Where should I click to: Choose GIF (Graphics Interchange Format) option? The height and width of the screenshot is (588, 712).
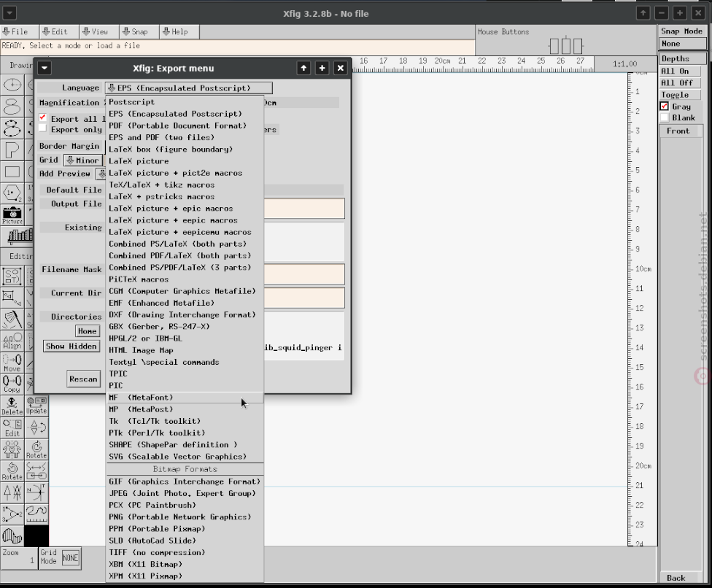(185, 481)
